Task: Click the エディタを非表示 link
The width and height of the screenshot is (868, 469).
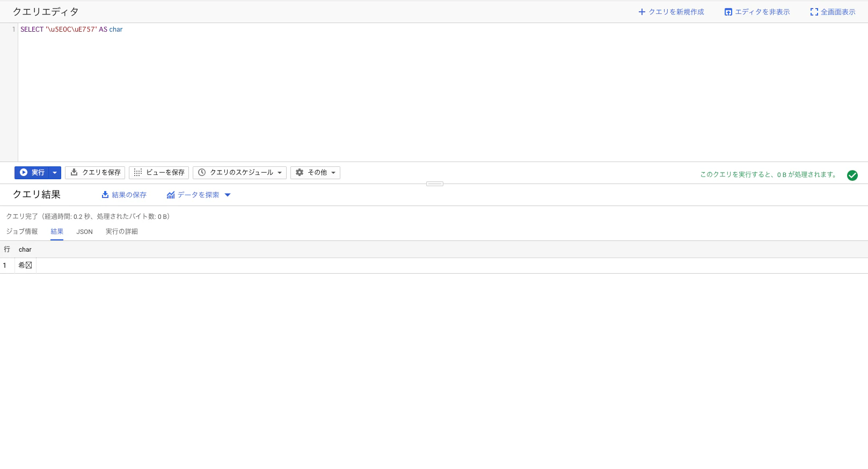Action: pyautogui.click(x=762, y=12)
